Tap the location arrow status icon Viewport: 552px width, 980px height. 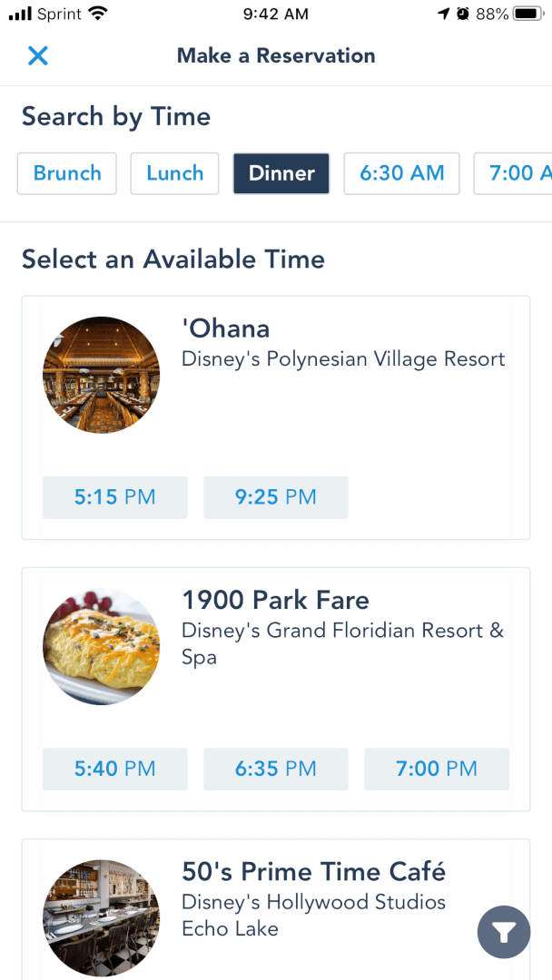(443, 14)
